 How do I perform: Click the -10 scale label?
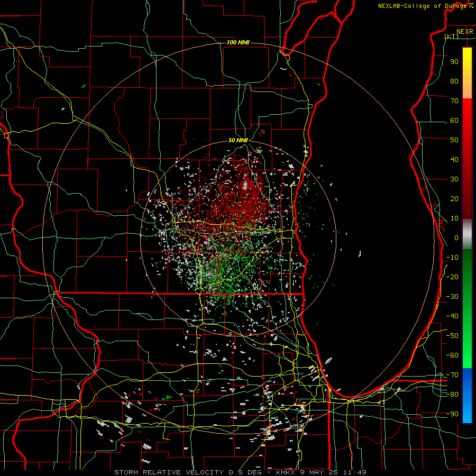(x=452, y=258)
